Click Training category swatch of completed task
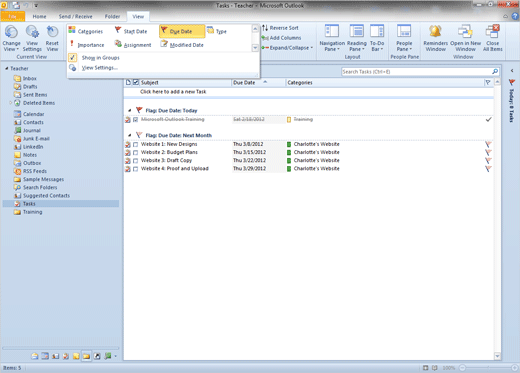 (289, 119)
